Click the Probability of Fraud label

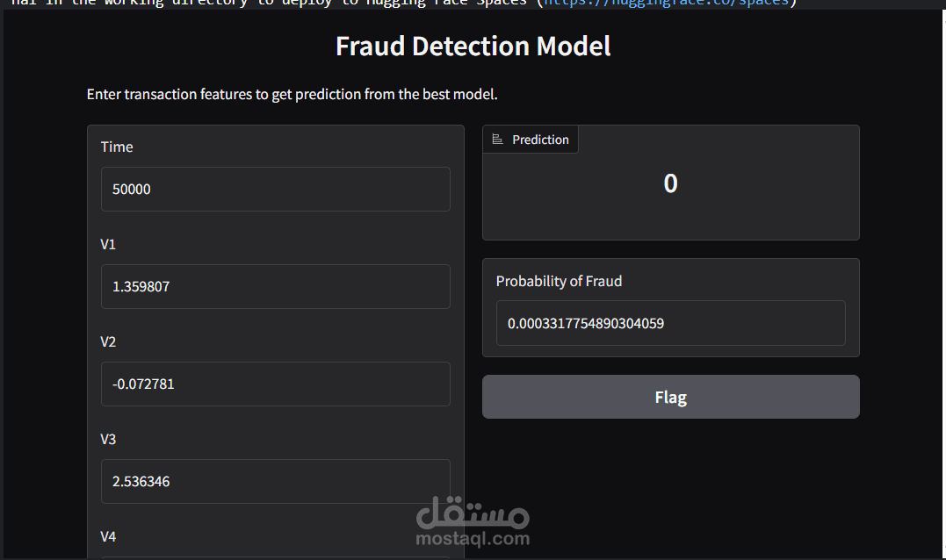559,281
